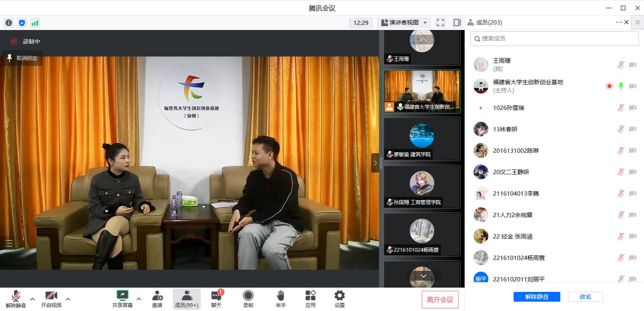Screen dimensions: 644x311
Task: Click the leave meeting button
Action: click(440, 299)
